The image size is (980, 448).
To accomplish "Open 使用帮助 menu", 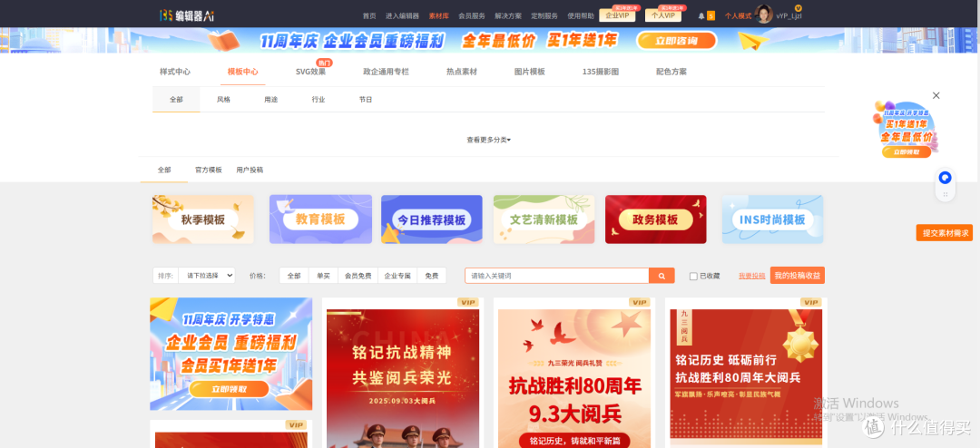I will (581, 16).
